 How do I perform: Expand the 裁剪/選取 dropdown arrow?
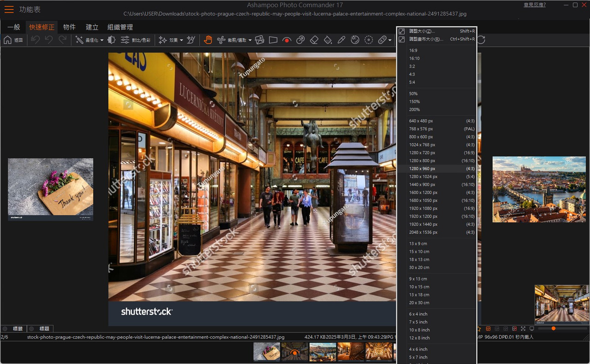point(250,40)
